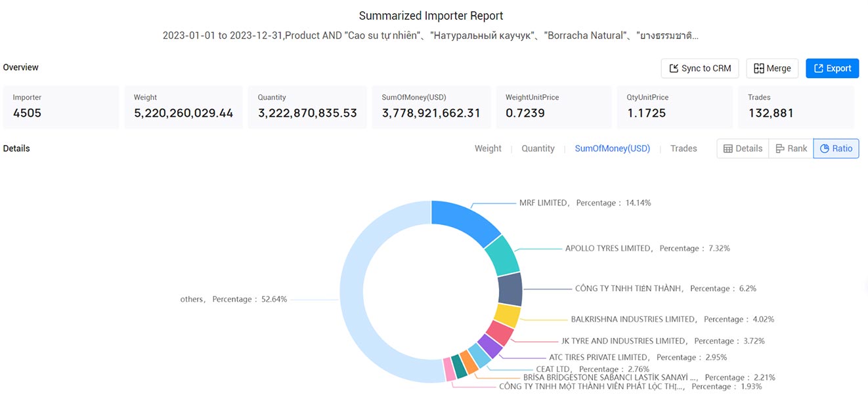The width and height of the screenshot is (868, 395).
Task: Click the CÔNG TY TNHH TIẾN THÀNH label
Action: click(666, 288)
